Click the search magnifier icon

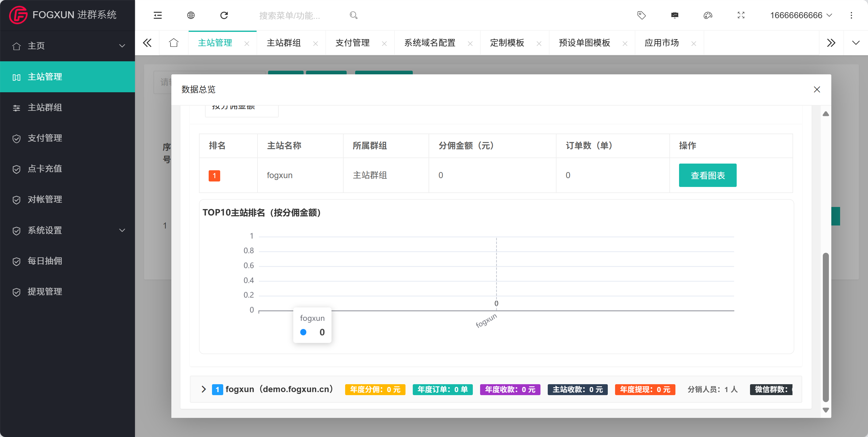[353, 15]
